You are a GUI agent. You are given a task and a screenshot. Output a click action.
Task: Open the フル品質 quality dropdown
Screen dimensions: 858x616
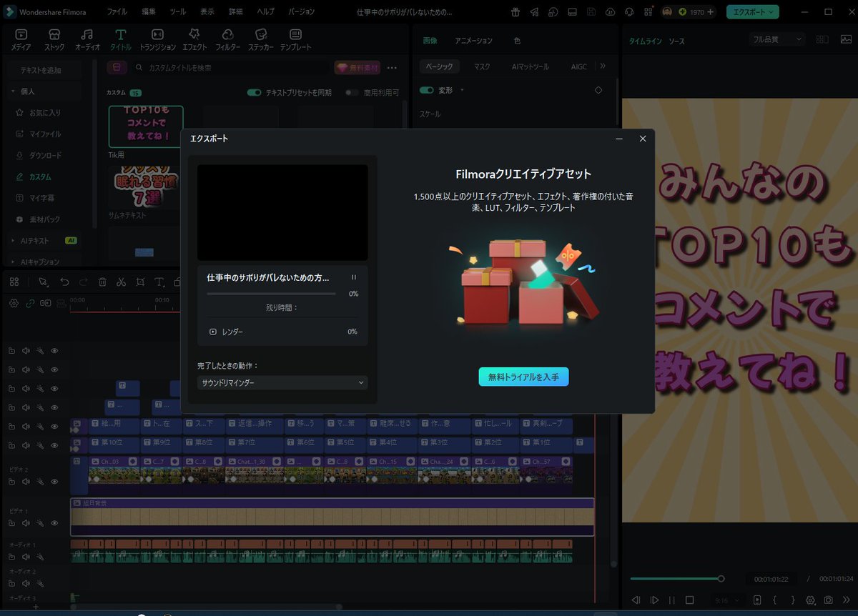point(777,40)
